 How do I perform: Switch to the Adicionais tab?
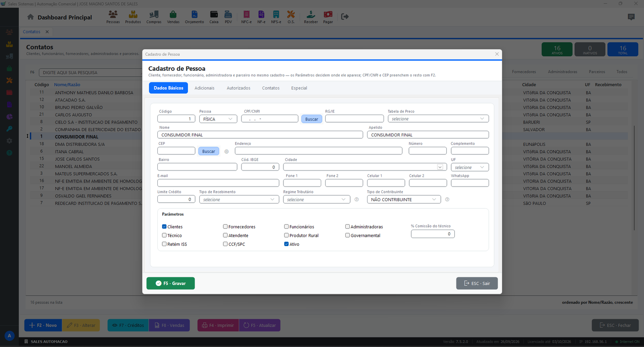(x=204, y=88)
